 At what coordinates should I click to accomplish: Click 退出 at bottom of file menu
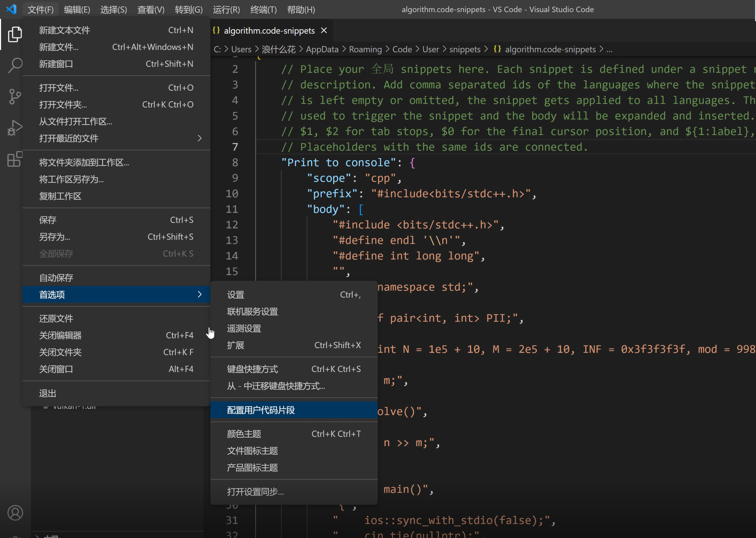pyautogui.click(x=116, y=393)
